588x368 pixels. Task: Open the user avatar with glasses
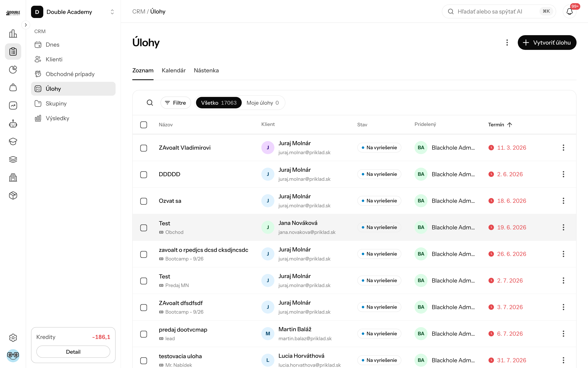[x=13, y=356]
